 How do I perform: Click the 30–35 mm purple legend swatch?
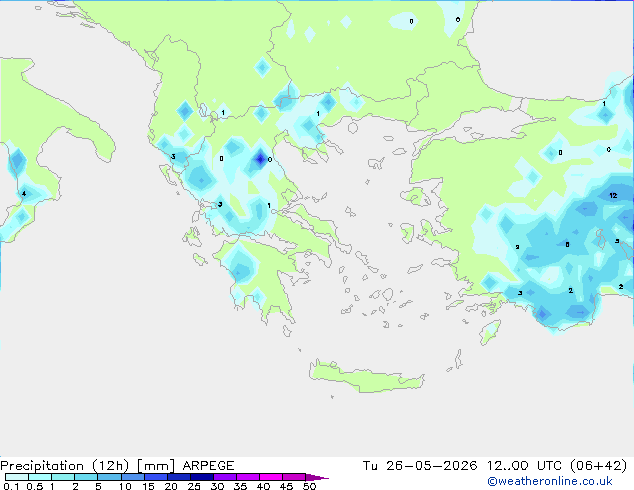pyautogui.click(x=225, y=477)
